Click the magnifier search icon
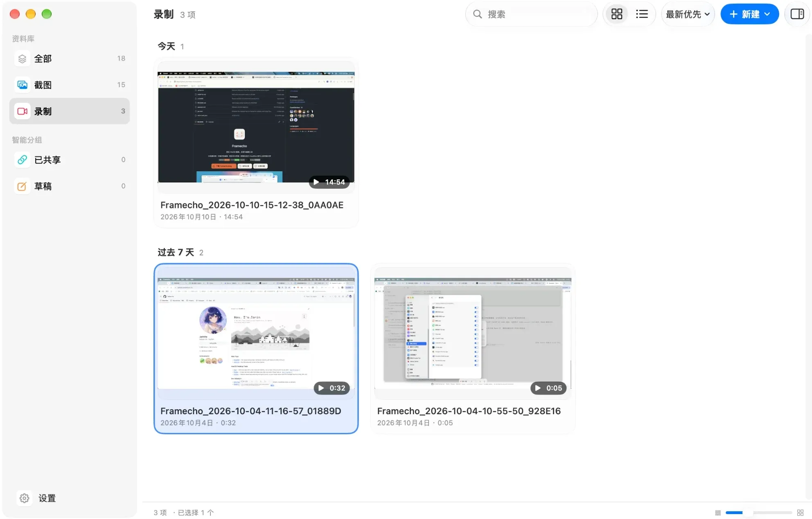The width and height of the screenshot is (812, 519). (477, 14)
